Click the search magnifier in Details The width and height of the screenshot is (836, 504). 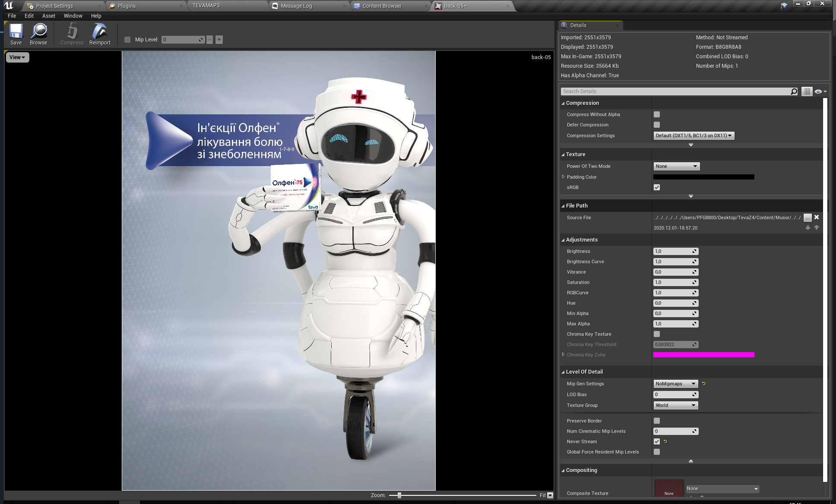794,91
